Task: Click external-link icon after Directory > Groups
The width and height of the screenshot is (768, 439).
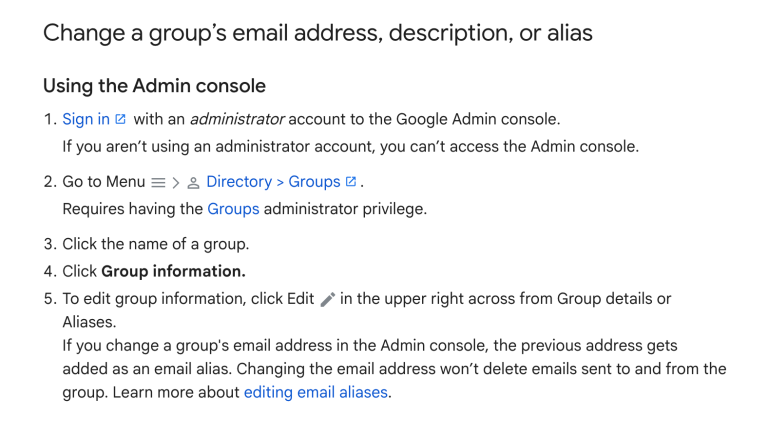Action: pos(351,181)
